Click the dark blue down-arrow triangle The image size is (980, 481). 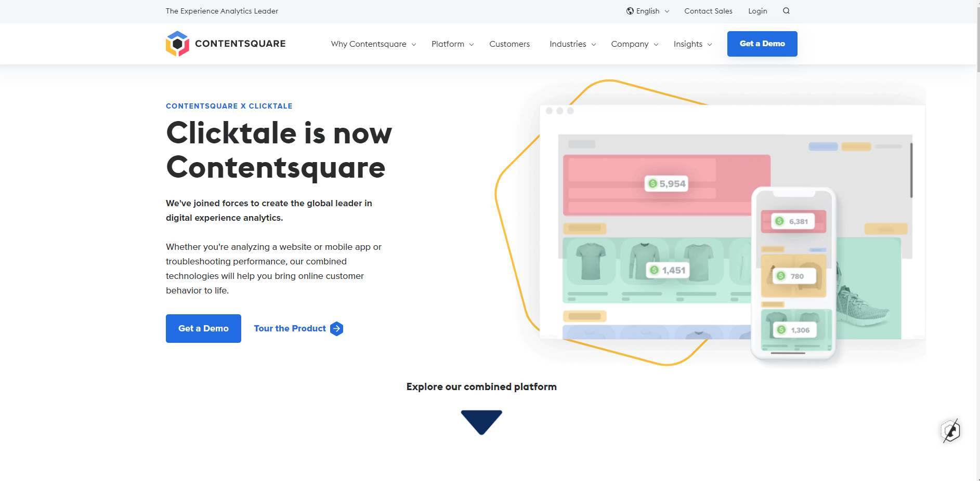click(481, 422)
